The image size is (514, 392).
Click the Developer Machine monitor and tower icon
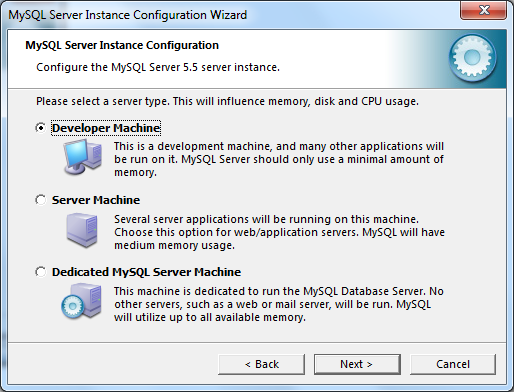coord(83,157)
